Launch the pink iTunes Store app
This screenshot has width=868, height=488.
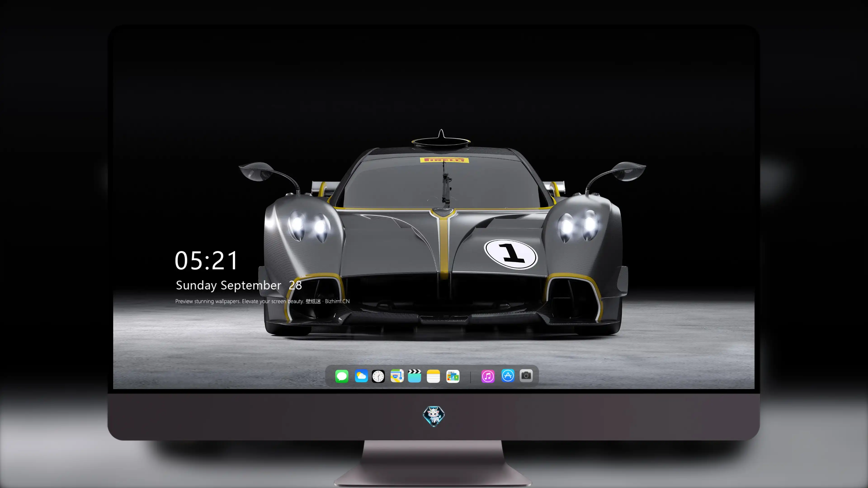click(488, 376)
